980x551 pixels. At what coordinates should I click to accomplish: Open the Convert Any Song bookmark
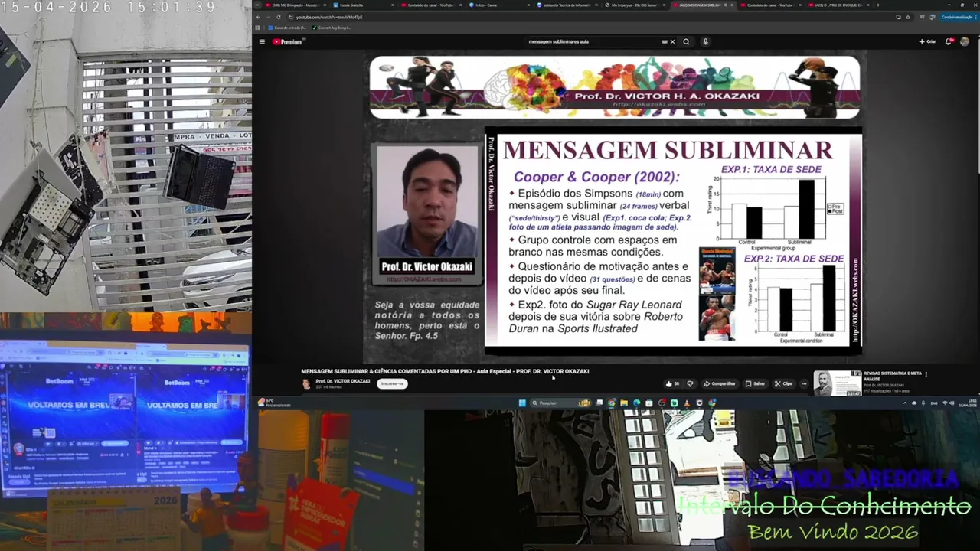click(x=332, y=28)
